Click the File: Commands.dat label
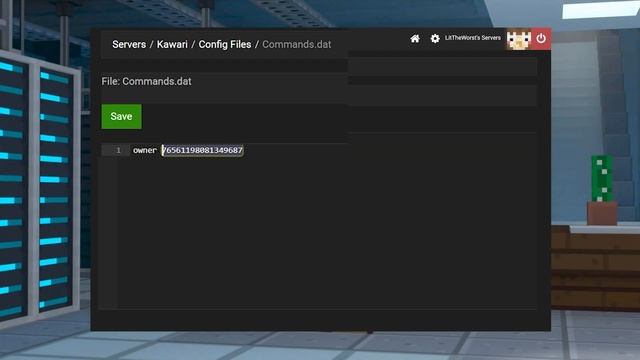 point(147,81)
